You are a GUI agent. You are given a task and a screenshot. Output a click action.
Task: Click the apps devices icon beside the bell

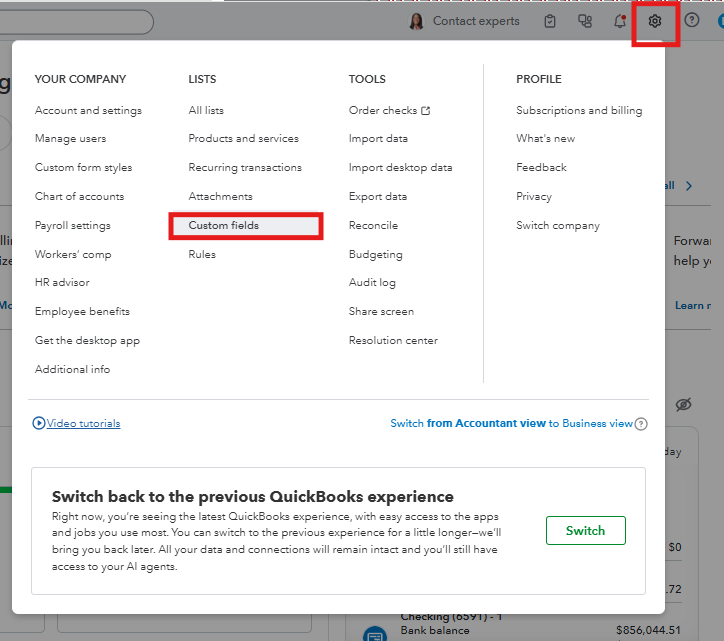585,21
